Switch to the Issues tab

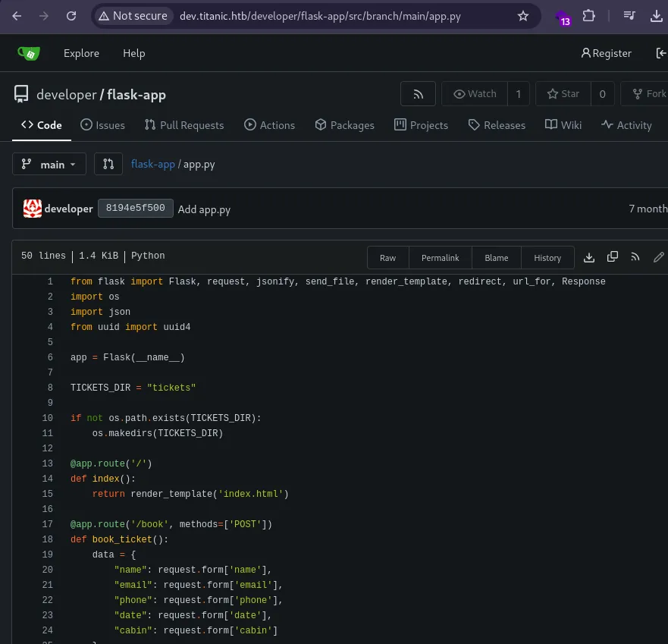click(x=102, y=125)
